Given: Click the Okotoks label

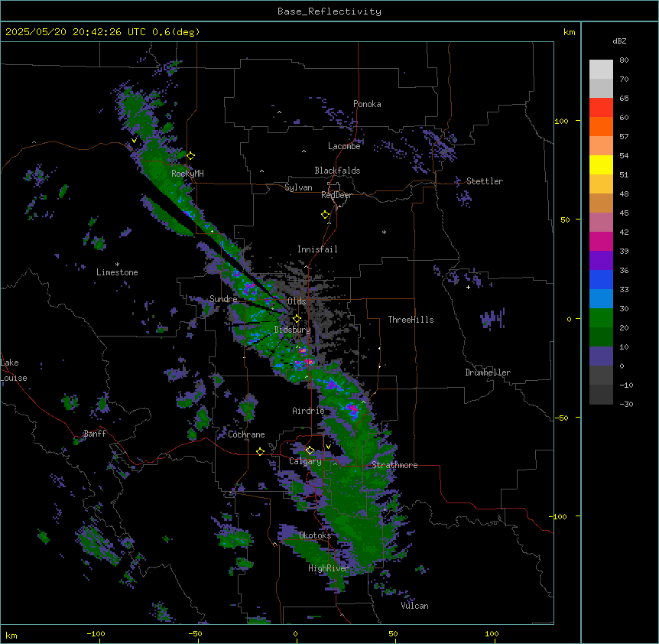Looking at the screenshot, I should click(315, 535).
